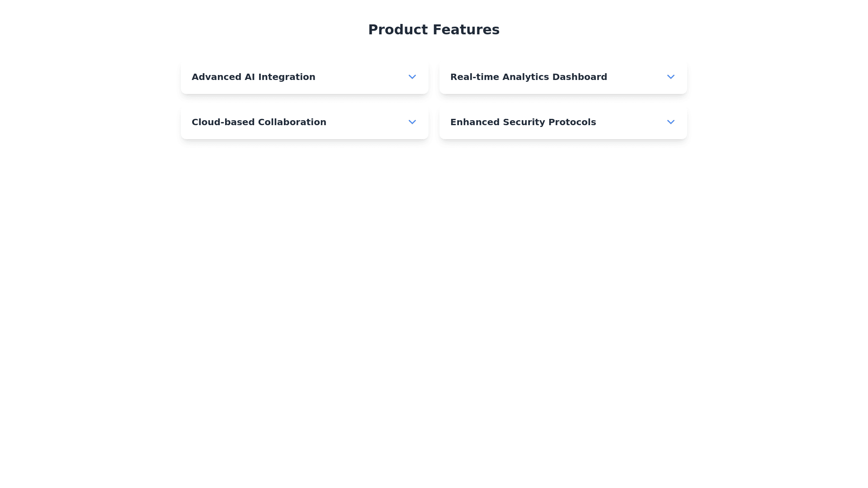Click the "Real-time Analytics Dashboard" title text
The width and height of the screenshot is (868, 488).
528,77
